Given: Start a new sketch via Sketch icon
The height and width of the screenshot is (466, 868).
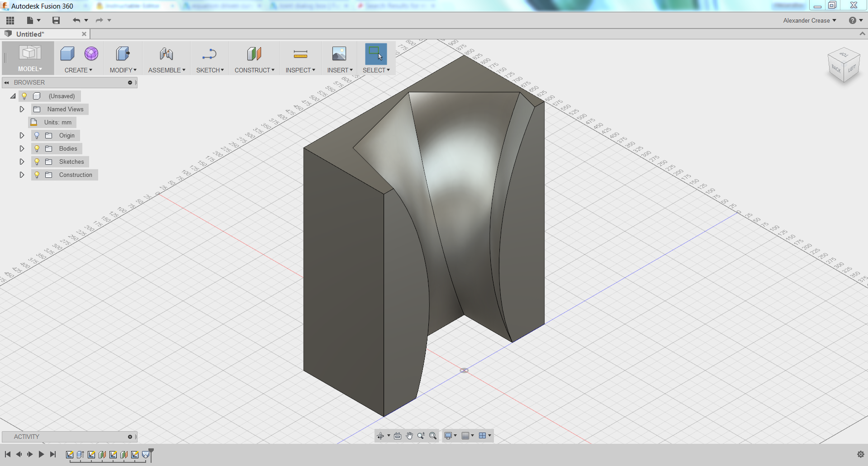Looking at the screenshot, I should pyautogui.click(x=209, y=54).
